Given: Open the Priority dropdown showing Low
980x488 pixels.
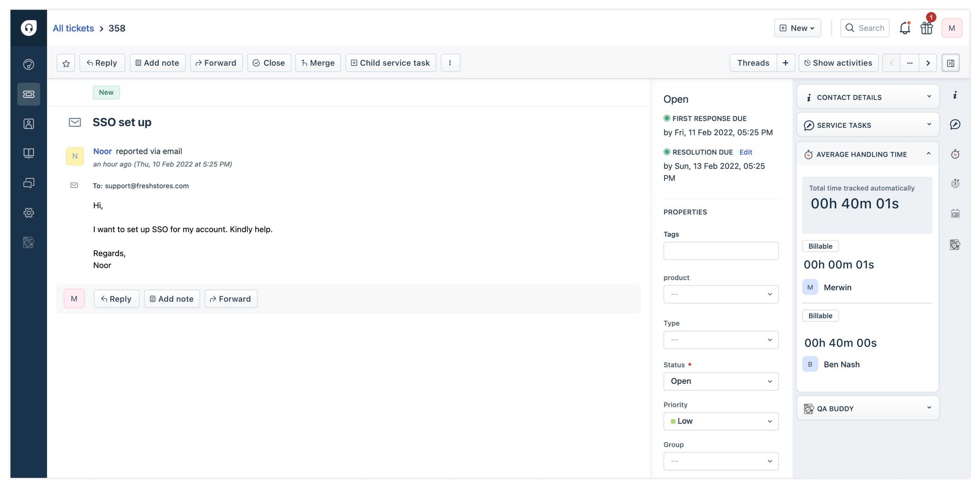Looking at the screenshot, I should pyautogui.click(x=721, y=421).
